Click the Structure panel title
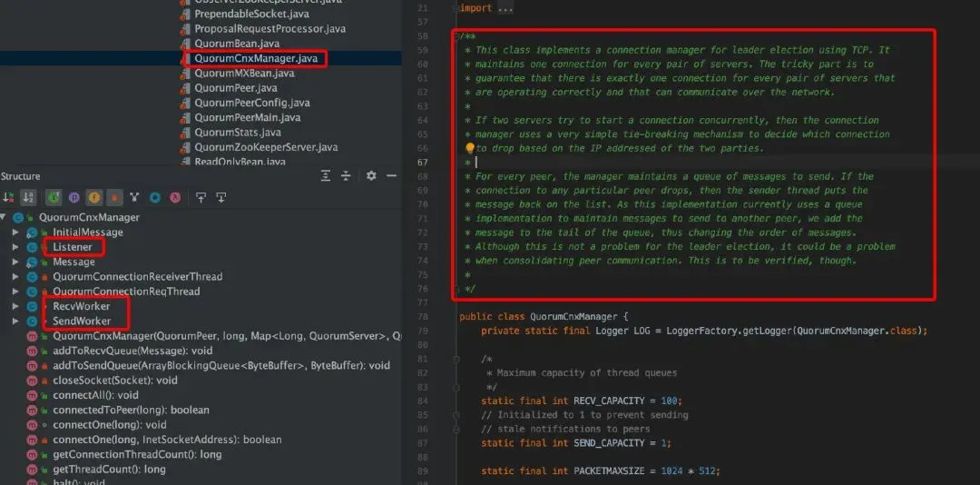980x485 pixels. tap(20, 176)
